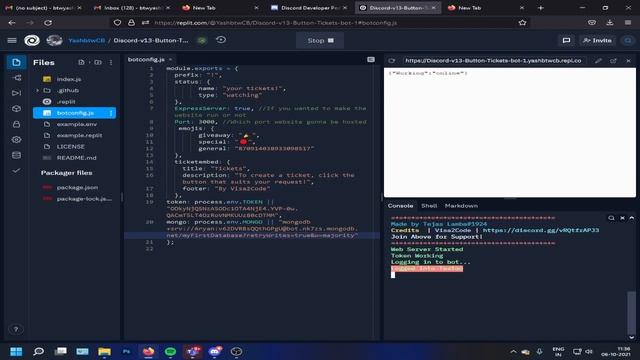
Task: Open Spotify from taskbar
Action: point(170,351)
